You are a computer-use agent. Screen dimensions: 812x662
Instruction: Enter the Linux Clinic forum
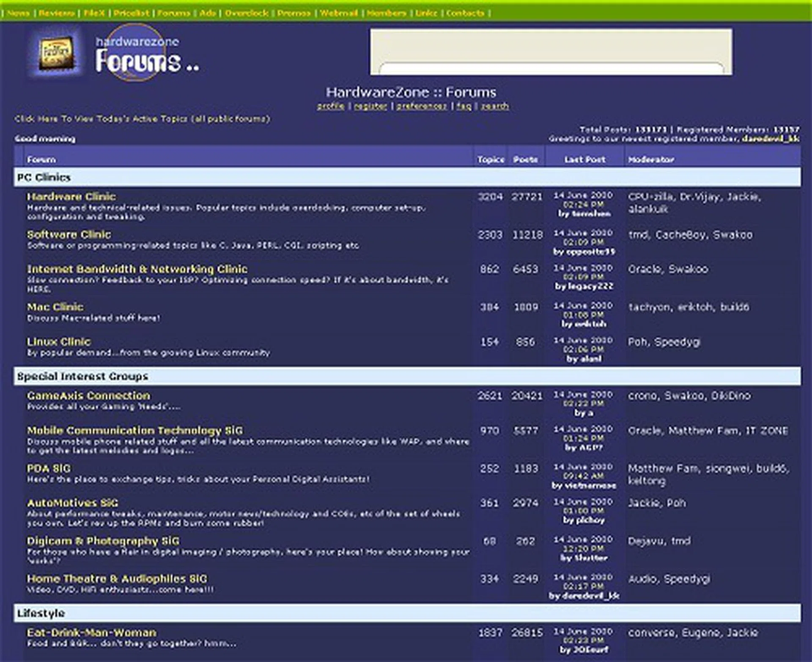click(59, 342)
